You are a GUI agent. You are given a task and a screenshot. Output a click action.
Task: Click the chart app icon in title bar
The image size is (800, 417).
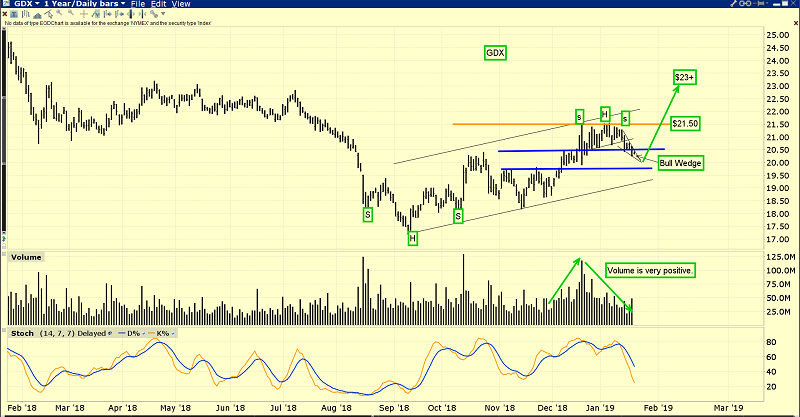[6, 3]
